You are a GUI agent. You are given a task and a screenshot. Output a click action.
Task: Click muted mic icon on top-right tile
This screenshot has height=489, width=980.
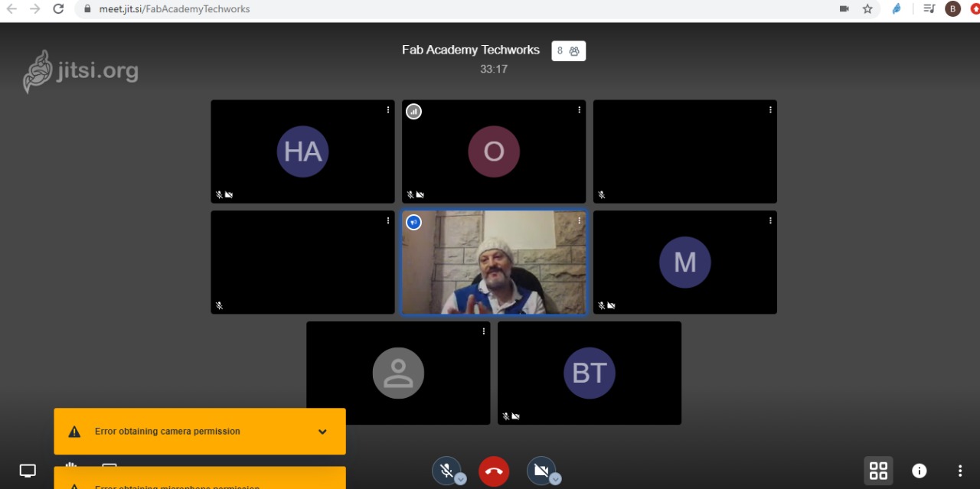point(602,195)
